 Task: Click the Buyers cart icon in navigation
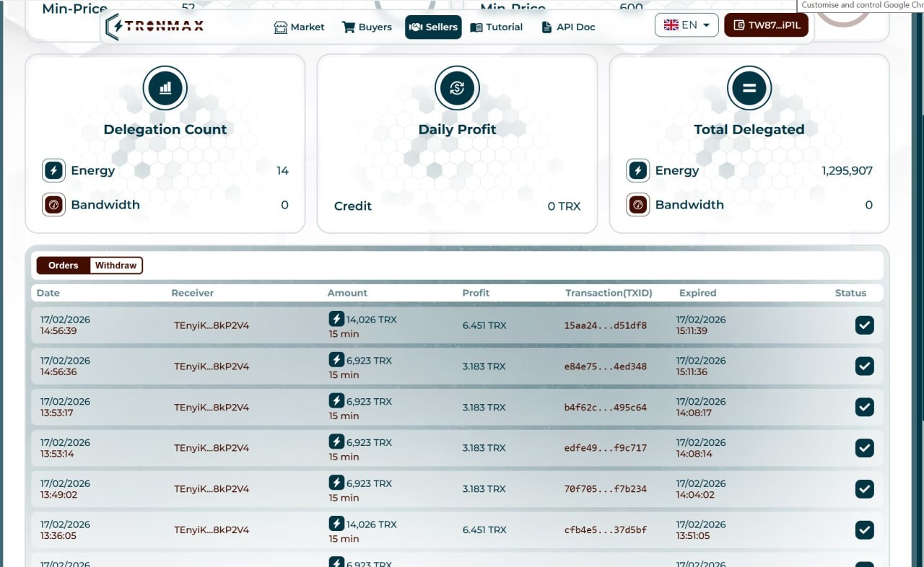(x=347, y=27)
